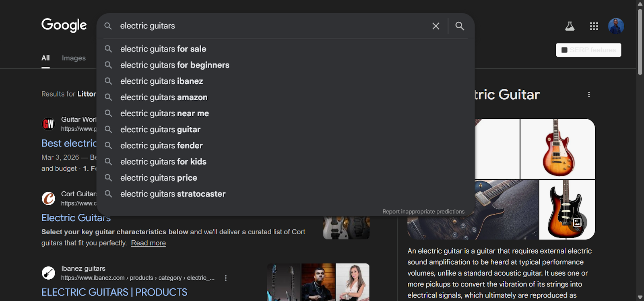Click the magnifier search button beside the X
The height and width of the screenshot is (301, 644).
tap(460, 26)
